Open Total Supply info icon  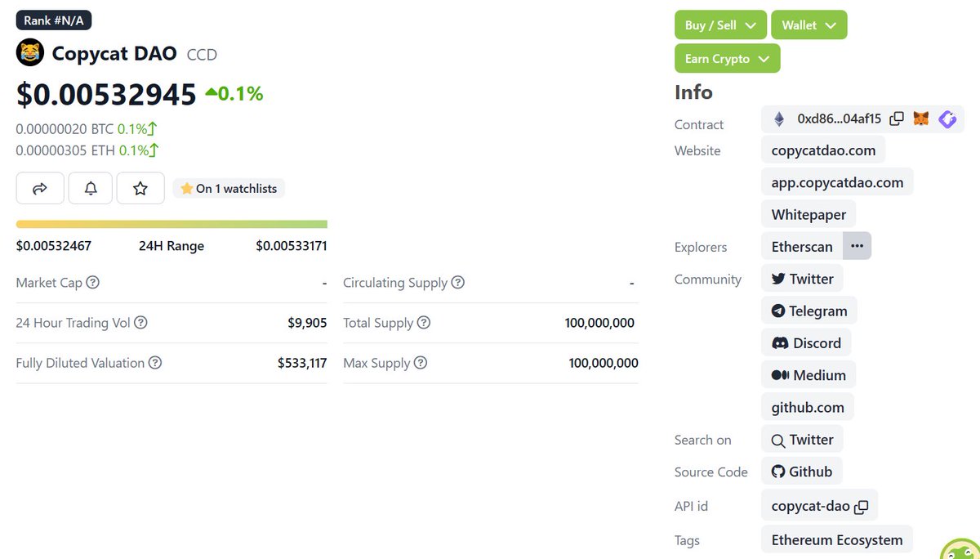[424, 323]
